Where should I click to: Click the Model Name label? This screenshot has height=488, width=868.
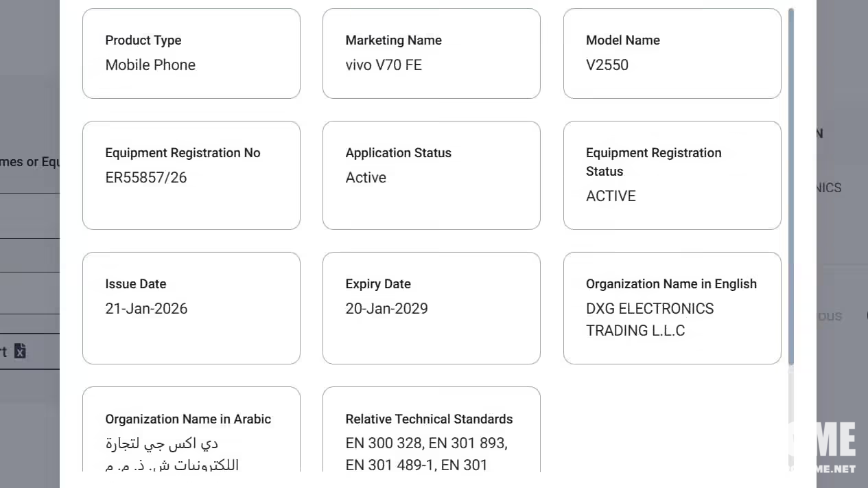coord(622,40)
